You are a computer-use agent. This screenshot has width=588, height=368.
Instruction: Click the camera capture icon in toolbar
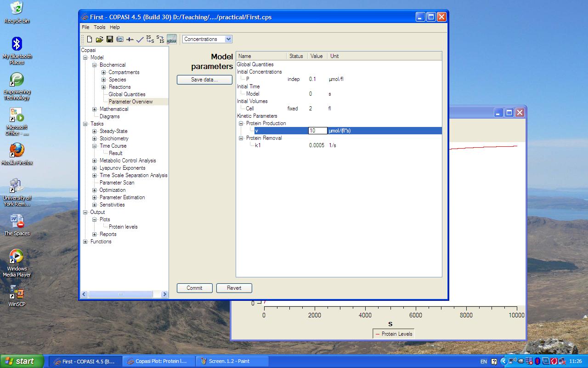pyautogui.click(x=119, y=40)
